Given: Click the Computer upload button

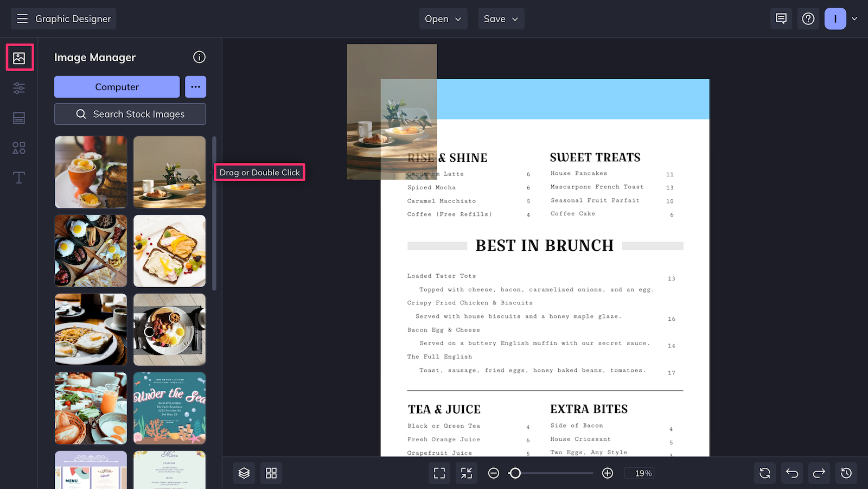Looking at the screenshot, I should pyautogui.click(x=116, y=87).
